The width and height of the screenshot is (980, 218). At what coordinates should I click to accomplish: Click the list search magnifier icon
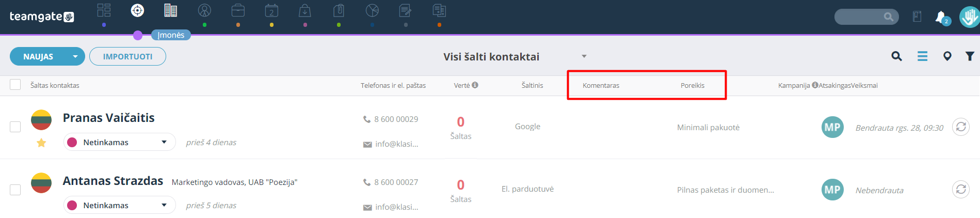[897, 56]
